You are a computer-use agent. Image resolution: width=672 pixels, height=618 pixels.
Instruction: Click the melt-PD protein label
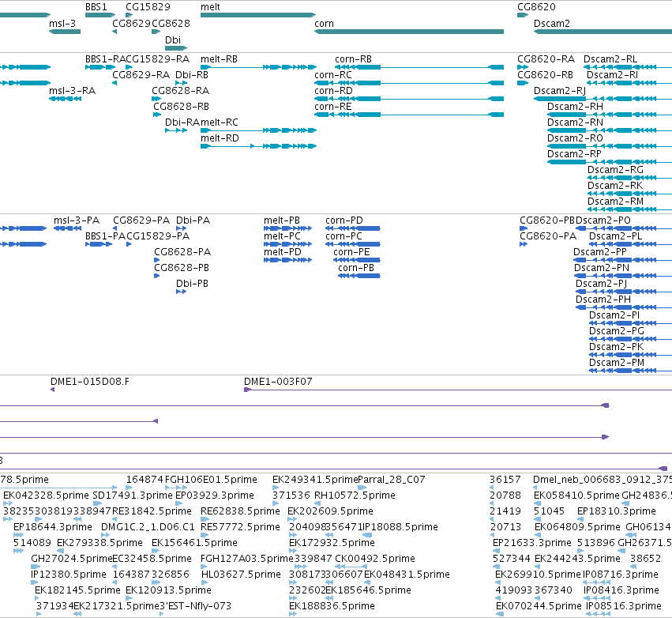point(283,252)
